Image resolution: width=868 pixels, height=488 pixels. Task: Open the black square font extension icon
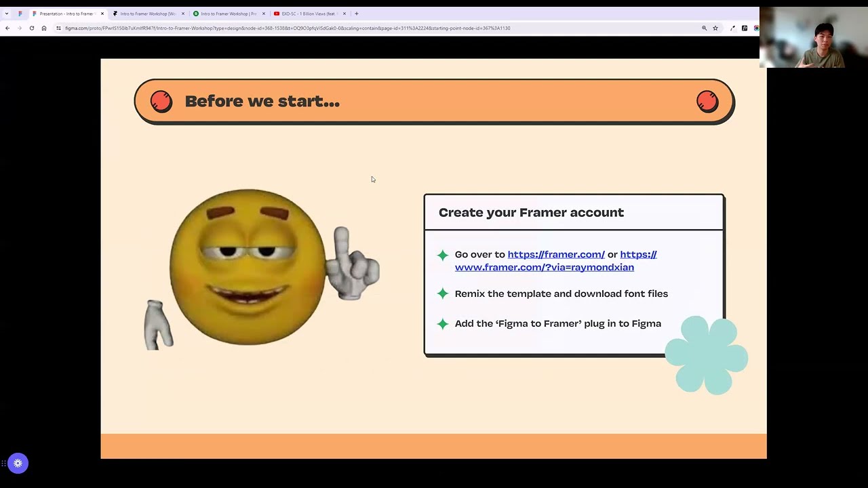[x=745, y=28]
